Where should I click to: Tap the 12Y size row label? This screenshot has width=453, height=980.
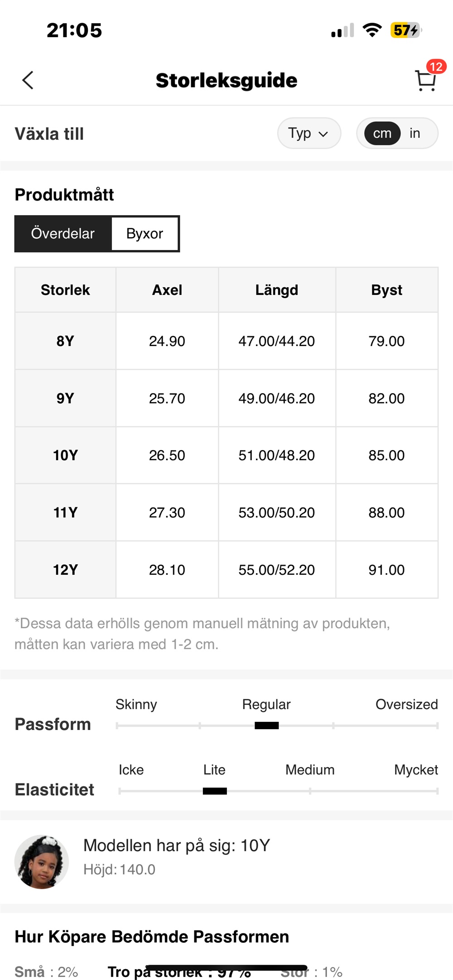click(66, 570)
